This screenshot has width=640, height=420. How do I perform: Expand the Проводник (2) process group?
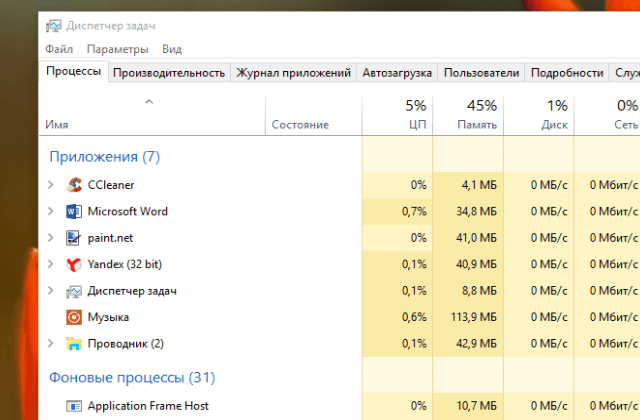tap(51, 344)
